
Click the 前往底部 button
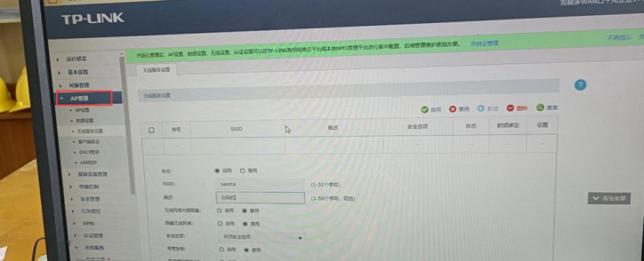[609, 198]
